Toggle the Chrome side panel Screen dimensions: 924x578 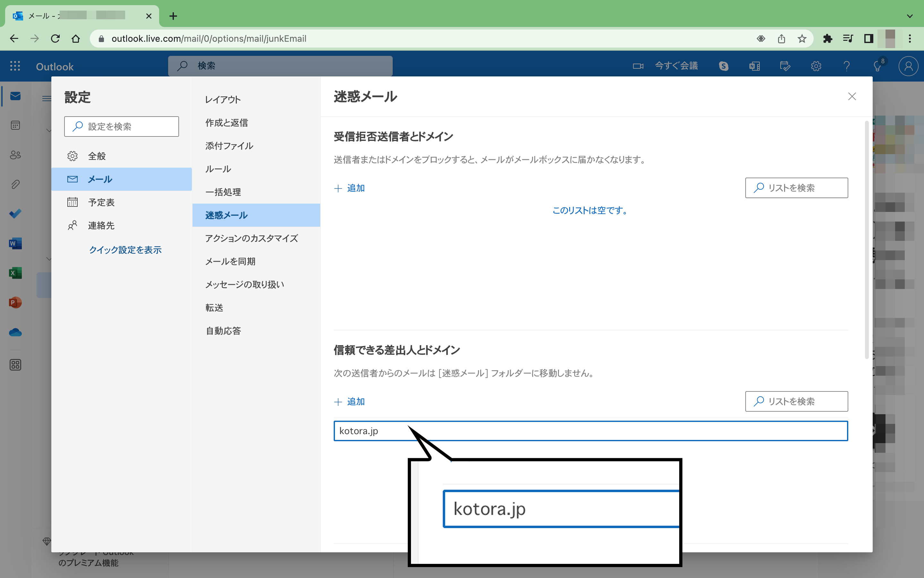tap(868, 39)
